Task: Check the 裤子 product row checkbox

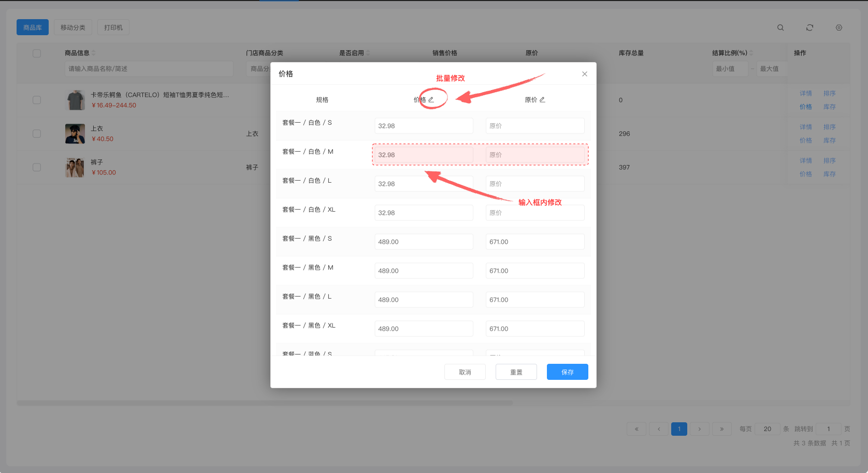Action: (37, 167)
